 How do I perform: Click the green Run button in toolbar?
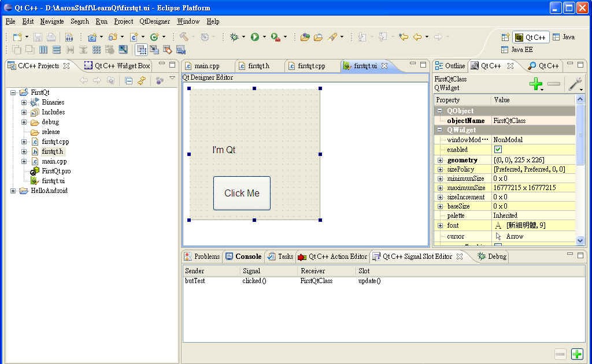(x=254, y=37)
